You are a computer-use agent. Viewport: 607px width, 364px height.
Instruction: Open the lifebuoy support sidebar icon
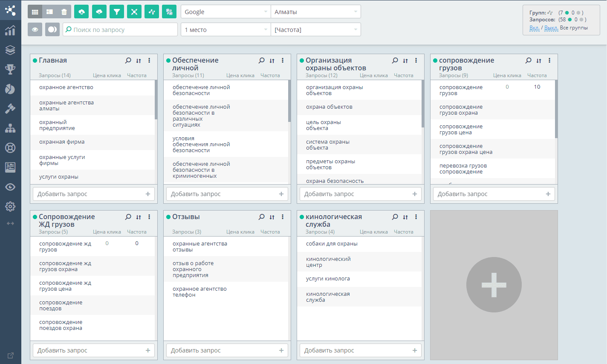coord(10,148)
